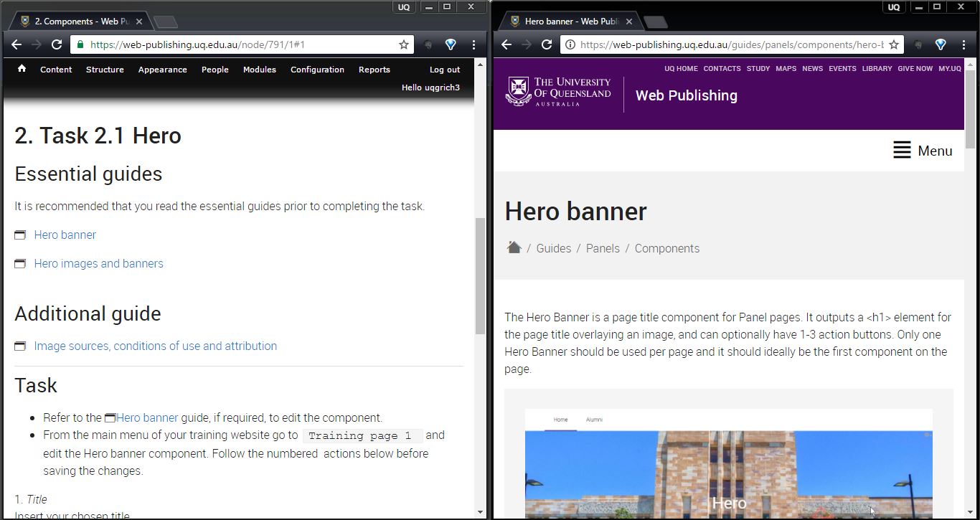
Task: Open a new tab in left browser window
Action: (166, 22)
